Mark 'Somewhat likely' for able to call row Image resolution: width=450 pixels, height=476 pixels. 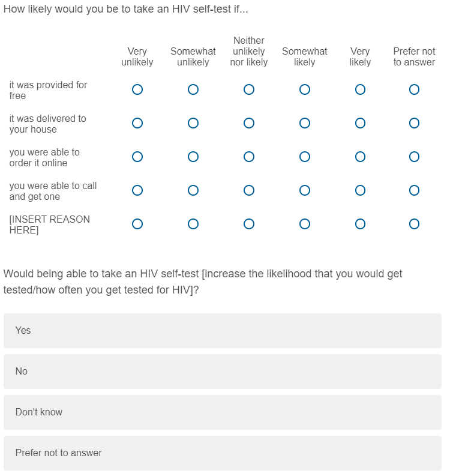click(305, 190)
